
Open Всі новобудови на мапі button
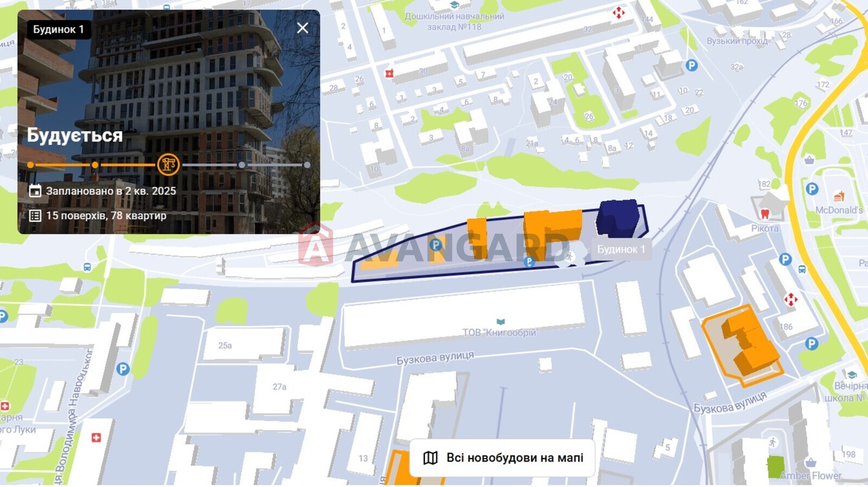click(503, 458)
